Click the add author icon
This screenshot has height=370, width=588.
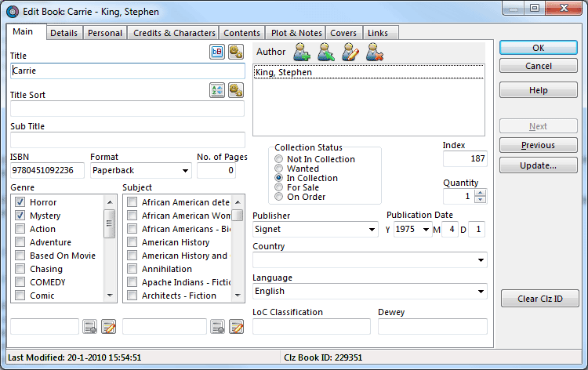(x=303, y=53)
